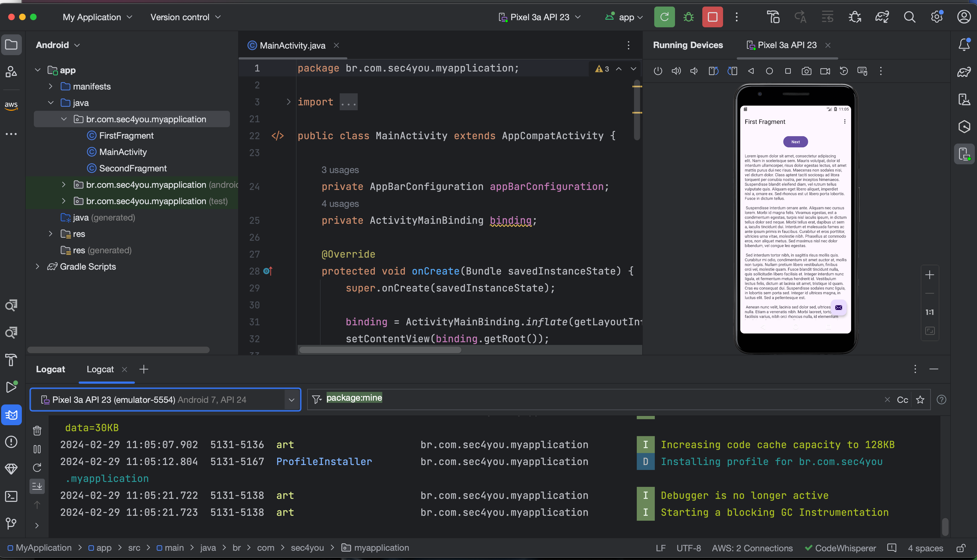Click the Next button on emulator screen
Viewport: 977px width, 560px height.
click(795, 142)
